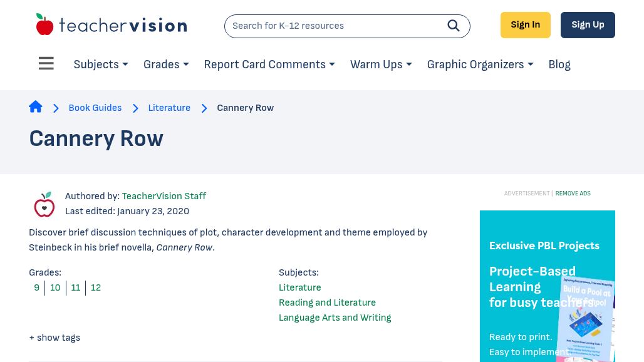The width and height of the screenshot is (644, 362).
Task: Open the Book Guides breadcrumb link
Action: coord(95,108)
